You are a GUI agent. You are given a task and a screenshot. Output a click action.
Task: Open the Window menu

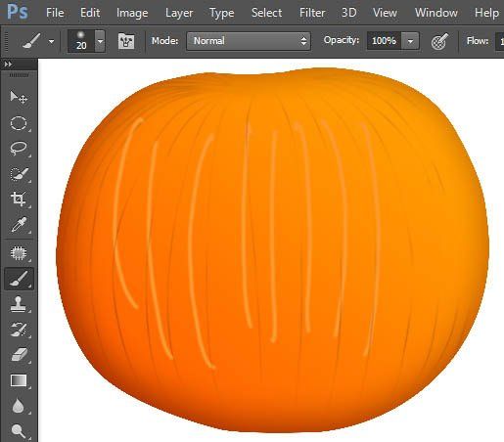(x=436, y=13)
